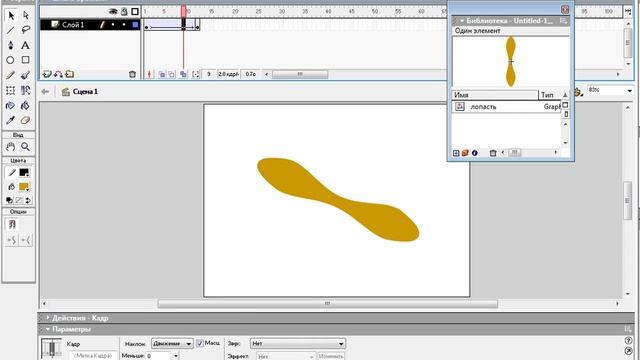Insert a layer folder

pos(70,74)
